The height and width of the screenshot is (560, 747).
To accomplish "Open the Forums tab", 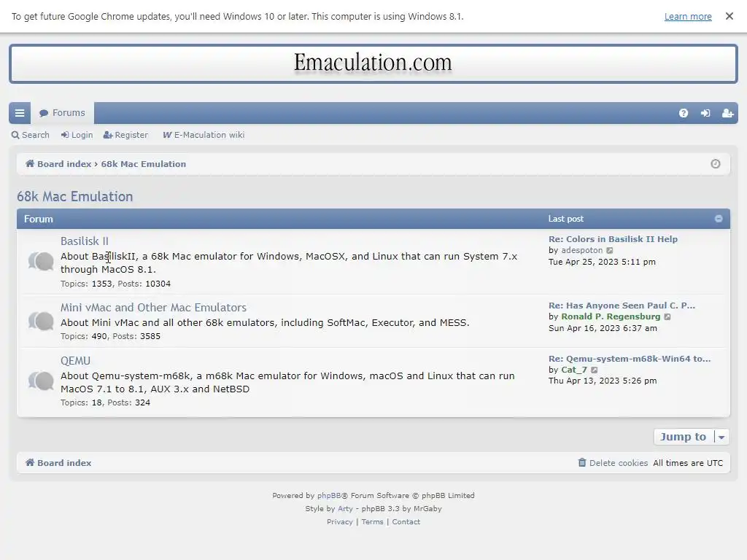I will pyautogui.click(x=63, y=113).
